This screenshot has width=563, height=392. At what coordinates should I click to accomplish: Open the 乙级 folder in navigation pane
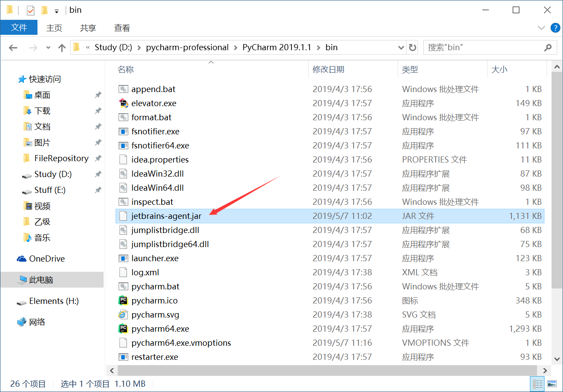pyautogui.click(x=42, y=222)
